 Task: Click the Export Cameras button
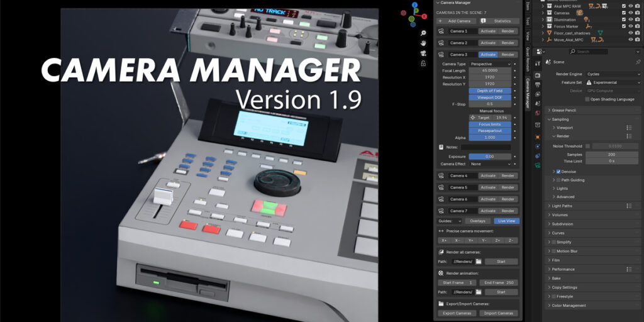(457, 313)
